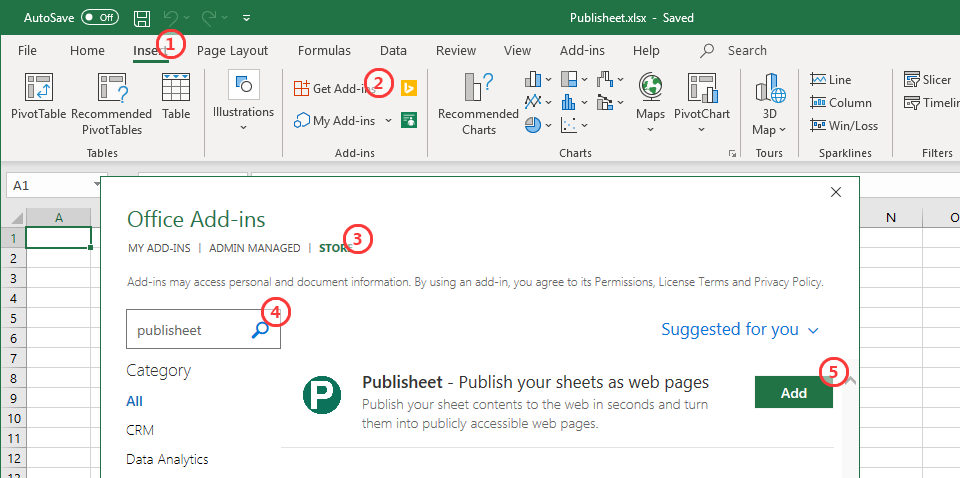Open Recommended Charts
This screenshot has height=478, width=960.
coord(478,103)
